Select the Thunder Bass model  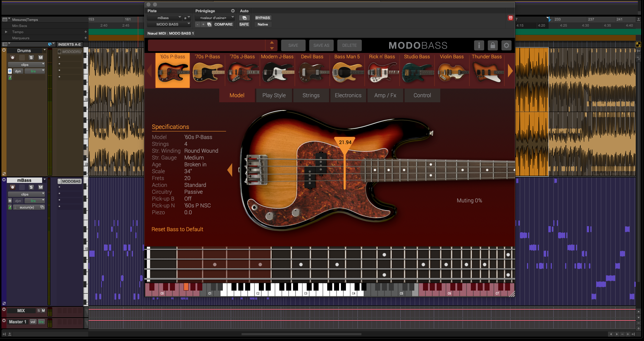[x=487, y=70]
